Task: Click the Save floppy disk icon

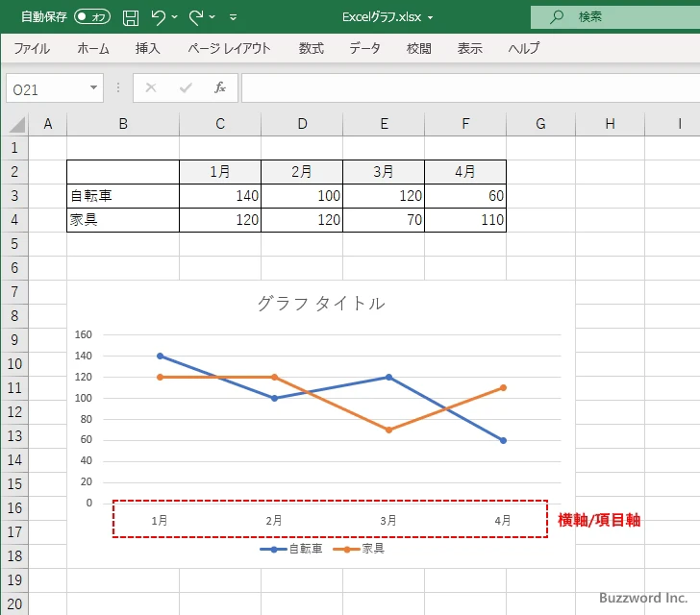Action: [x=131, y=17]
